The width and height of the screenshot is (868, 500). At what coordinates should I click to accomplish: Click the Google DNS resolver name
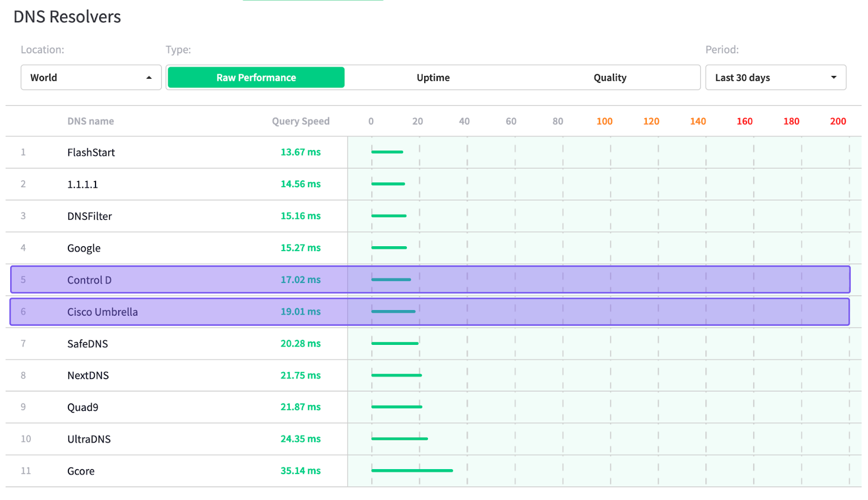(x=84, y=248)
